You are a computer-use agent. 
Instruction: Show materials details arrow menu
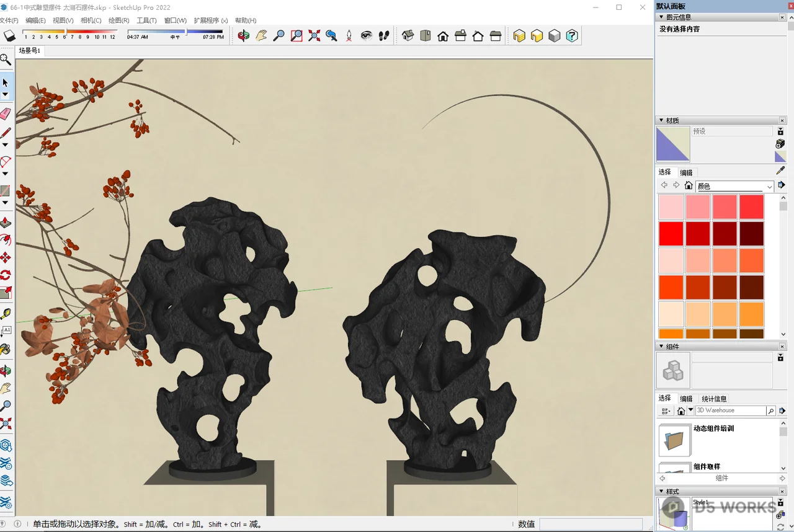coord(782,185)
